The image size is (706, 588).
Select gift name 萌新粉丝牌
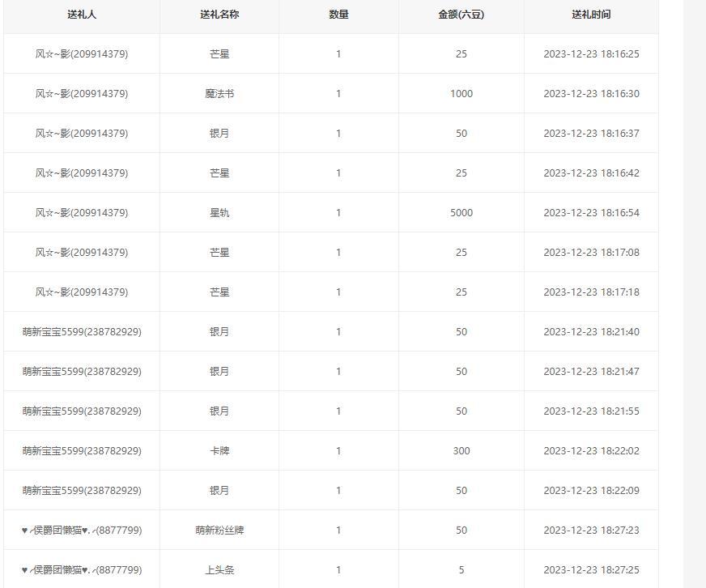(219, 530)
